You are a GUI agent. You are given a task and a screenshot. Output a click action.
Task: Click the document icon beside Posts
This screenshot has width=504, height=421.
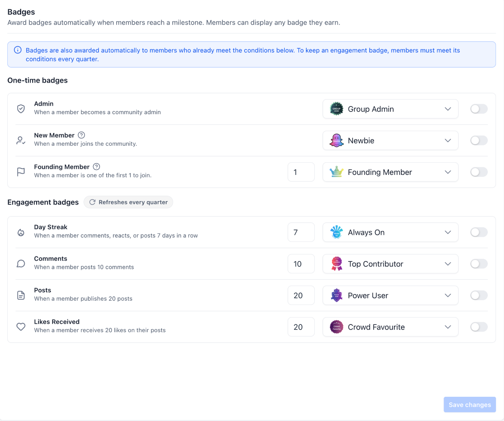(21, 295)
